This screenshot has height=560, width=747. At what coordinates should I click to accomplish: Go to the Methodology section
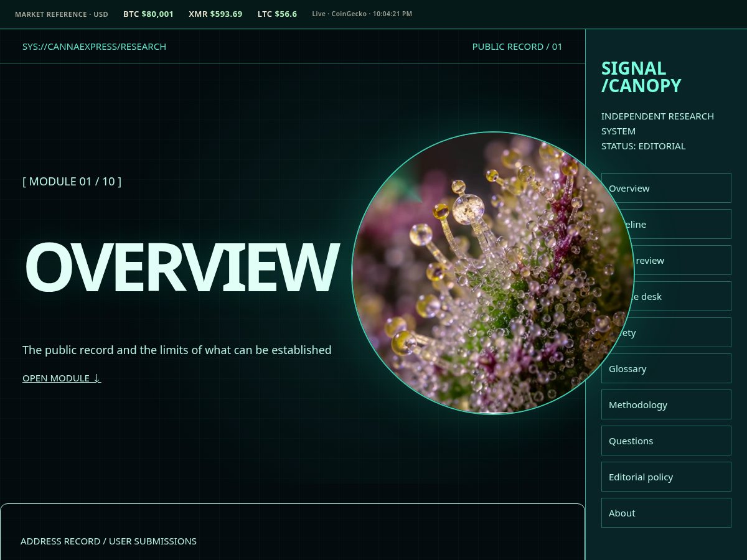(x=666, y=404)
